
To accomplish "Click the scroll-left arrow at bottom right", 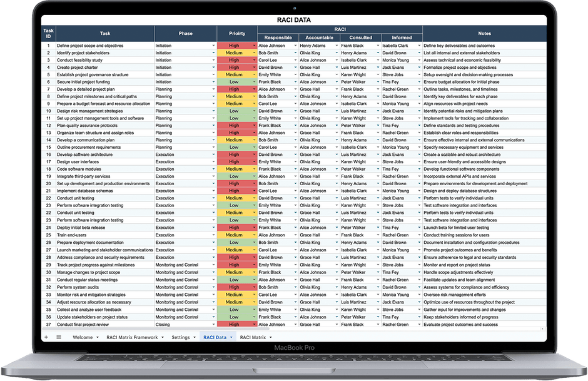I will 542,329.
